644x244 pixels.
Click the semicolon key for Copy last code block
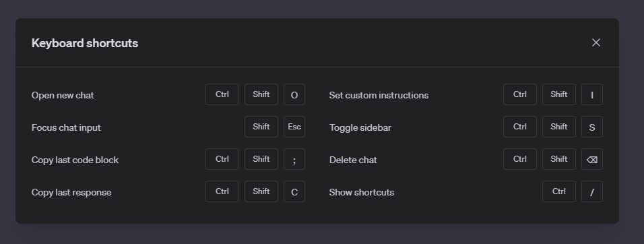(294, 159)
